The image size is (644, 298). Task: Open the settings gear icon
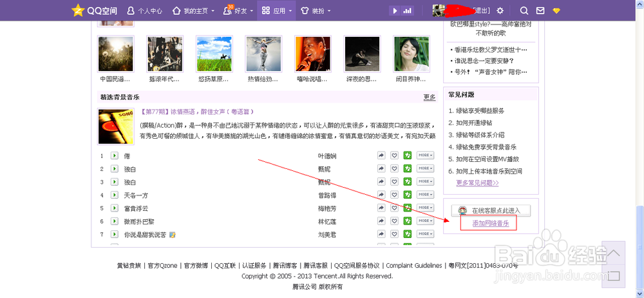tap(500, 11)
